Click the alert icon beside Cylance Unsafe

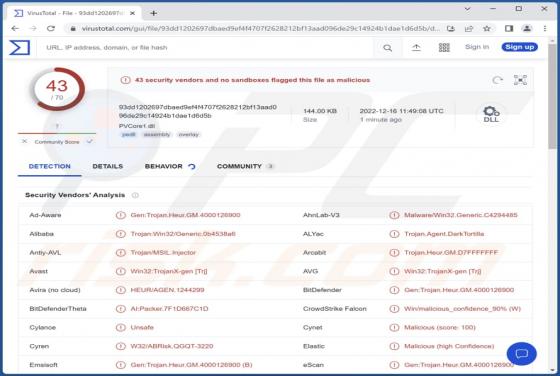pos(121,327)
